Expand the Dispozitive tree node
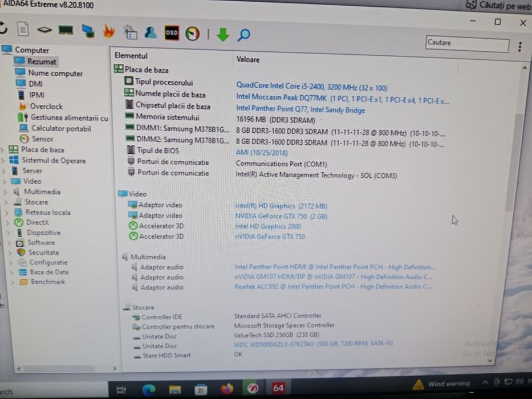Image resolution: width=532 pixels, height=399 pixels. 9,233
